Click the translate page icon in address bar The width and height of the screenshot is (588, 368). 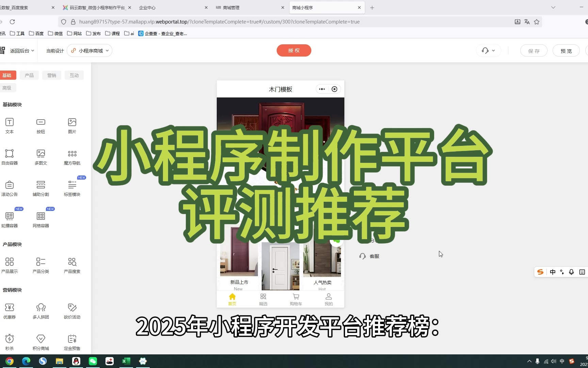pos(527,22)
